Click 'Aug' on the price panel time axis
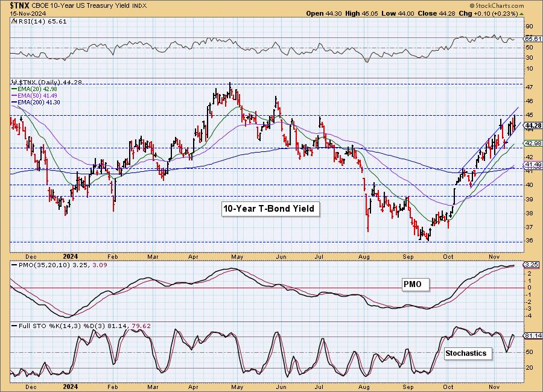 tap(364, 256)
